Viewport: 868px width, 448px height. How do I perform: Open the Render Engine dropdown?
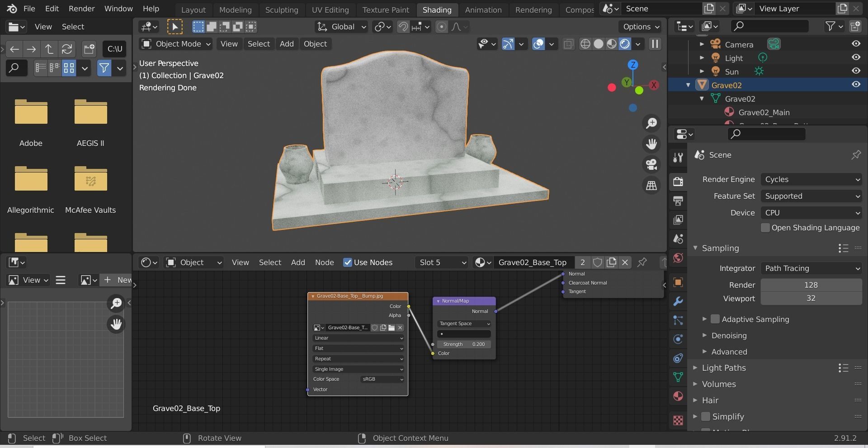[x=811, y=179]
